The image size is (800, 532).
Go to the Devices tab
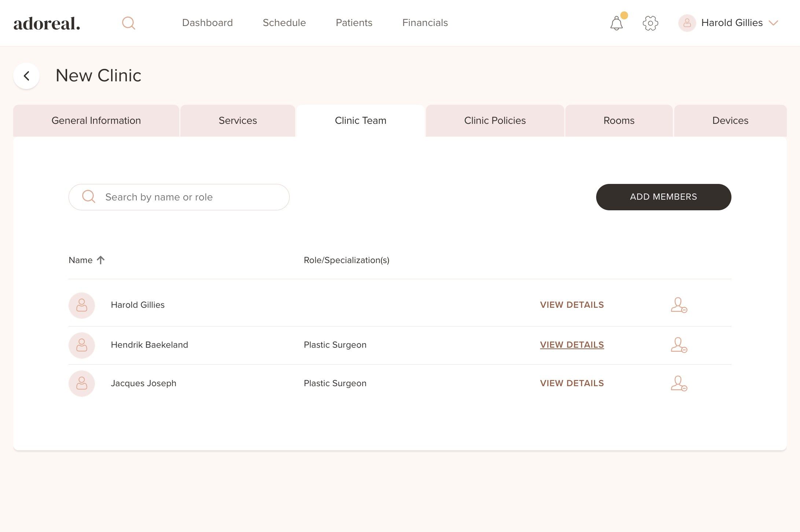pyautogui.click(x=730, y=121)
